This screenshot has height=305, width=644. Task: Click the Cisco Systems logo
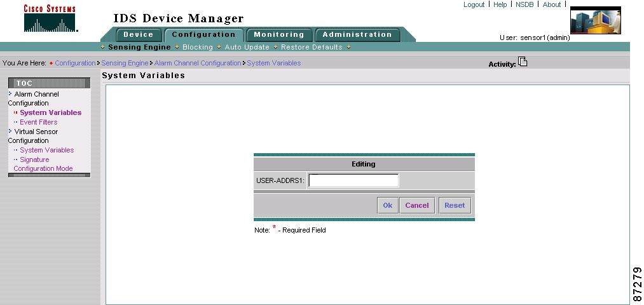click(x=50, y=18)
